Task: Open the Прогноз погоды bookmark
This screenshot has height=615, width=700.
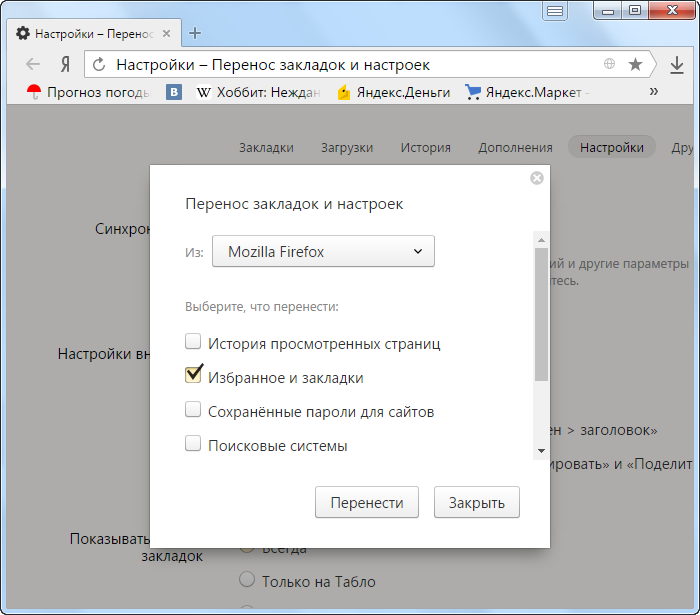Action: (x=89, y=92)
